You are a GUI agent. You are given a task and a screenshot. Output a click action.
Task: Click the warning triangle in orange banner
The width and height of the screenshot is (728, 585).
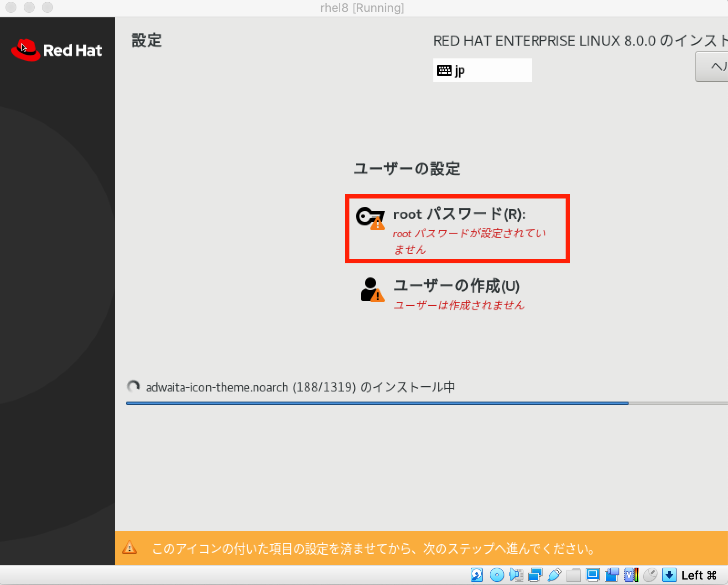[130, 547]
